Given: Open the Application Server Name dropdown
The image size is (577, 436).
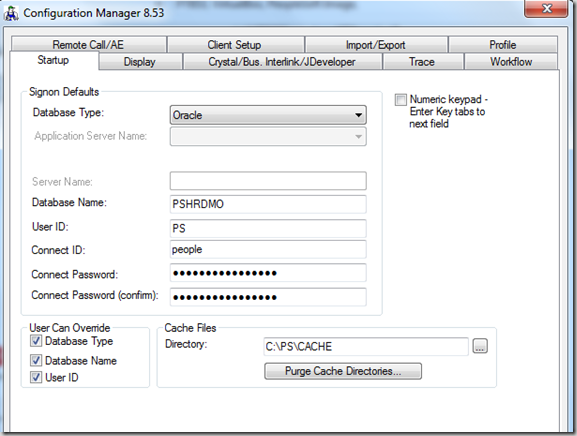Looking at the screenshot, I should [x=268, y=137].
